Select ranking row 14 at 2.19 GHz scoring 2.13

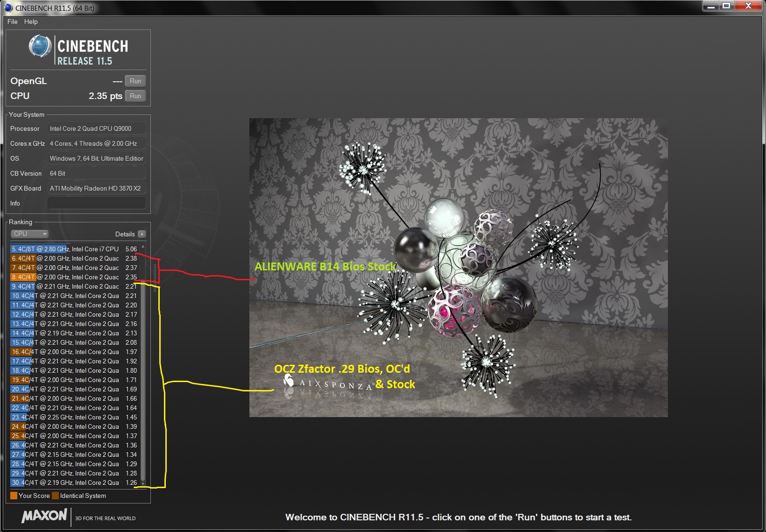pyautogui.click(x=74, y=333)
